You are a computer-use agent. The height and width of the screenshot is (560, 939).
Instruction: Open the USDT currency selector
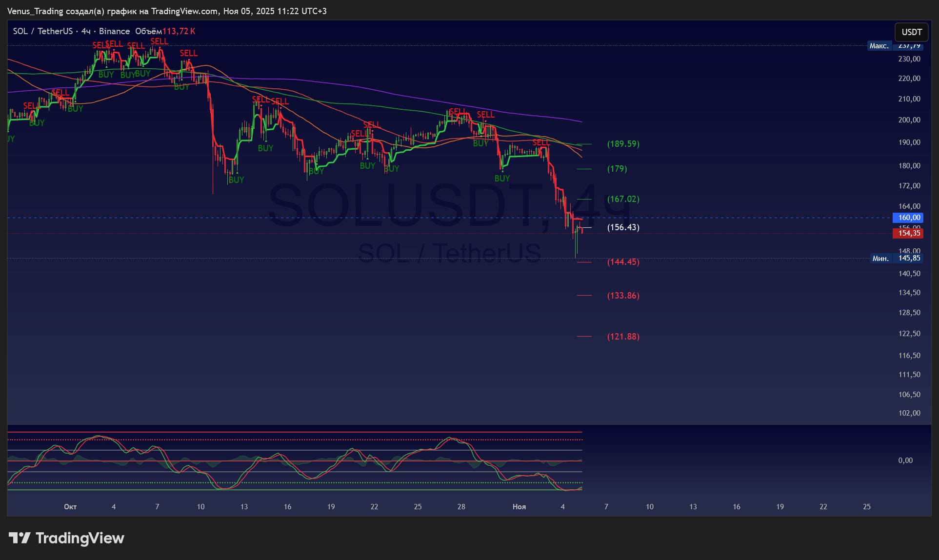(911, 32)
